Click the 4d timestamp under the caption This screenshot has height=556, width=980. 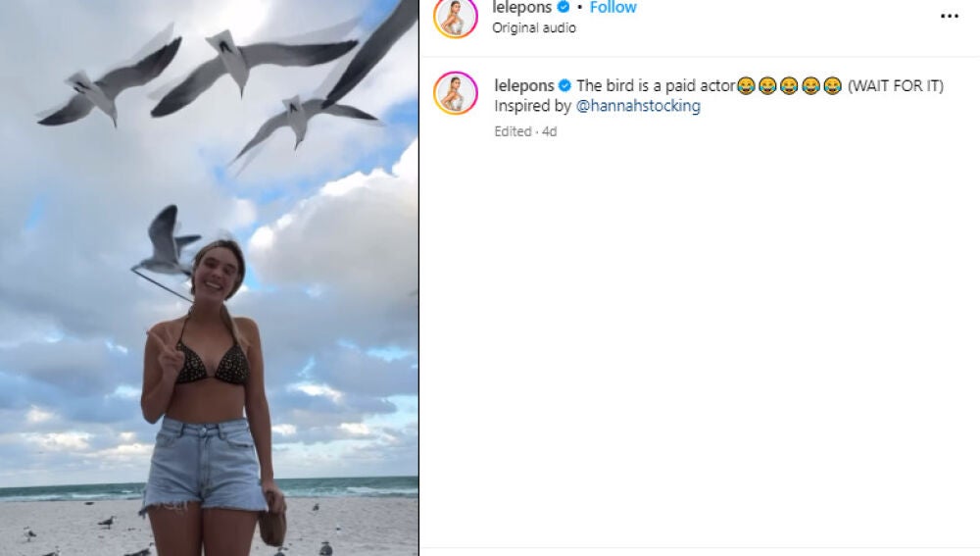pos(549,131)
